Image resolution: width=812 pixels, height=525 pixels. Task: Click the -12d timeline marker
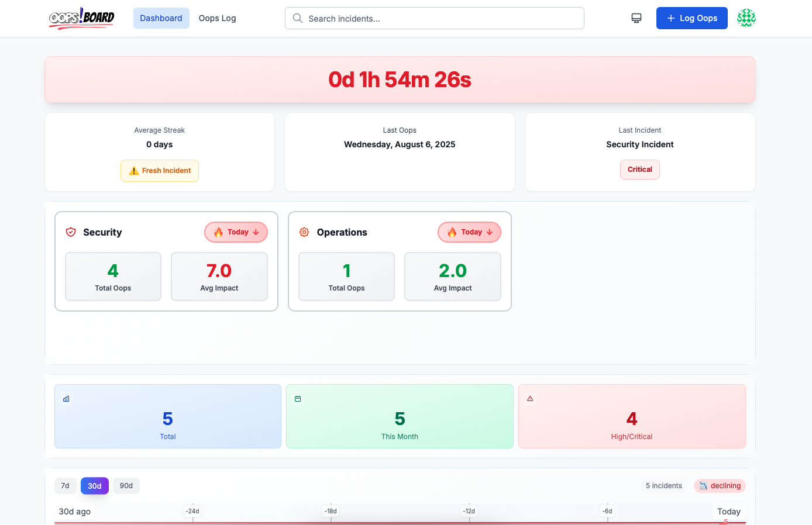(469, 511)
